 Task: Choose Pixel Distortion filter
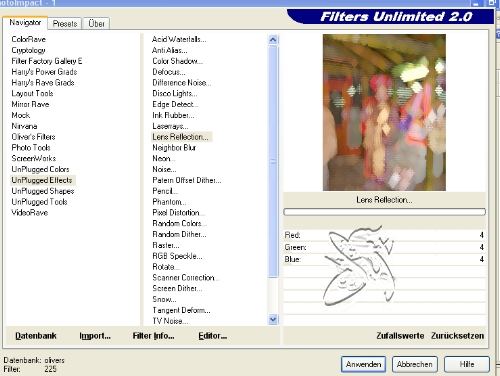[x=178, y=213]
